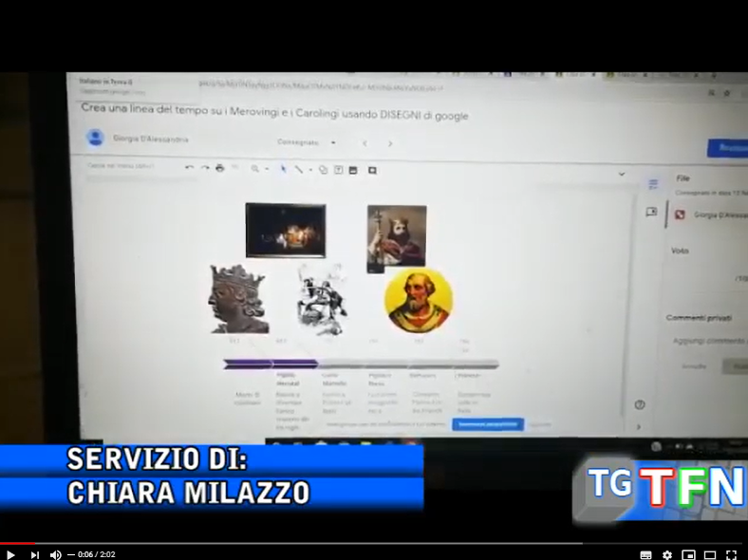Open YouTube player settings gear
The height and width of the screenshot is (560, 748).
667,554
